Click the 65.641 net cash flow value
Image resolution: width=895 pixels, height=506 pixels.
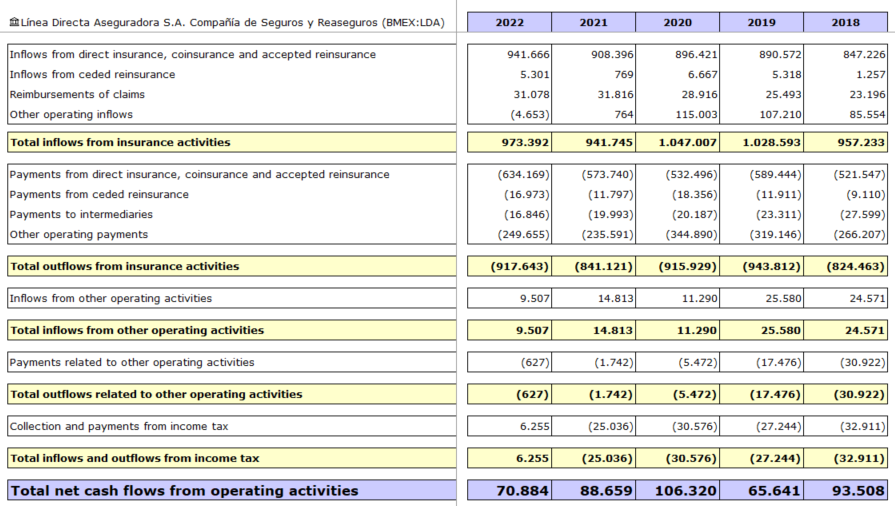pyautogui.click(x=773, y=491)
